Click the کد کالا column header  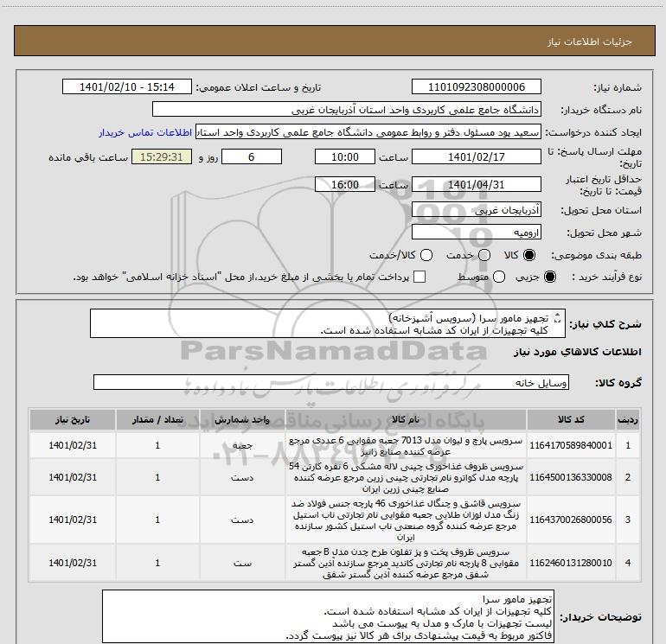click(571, 419)
